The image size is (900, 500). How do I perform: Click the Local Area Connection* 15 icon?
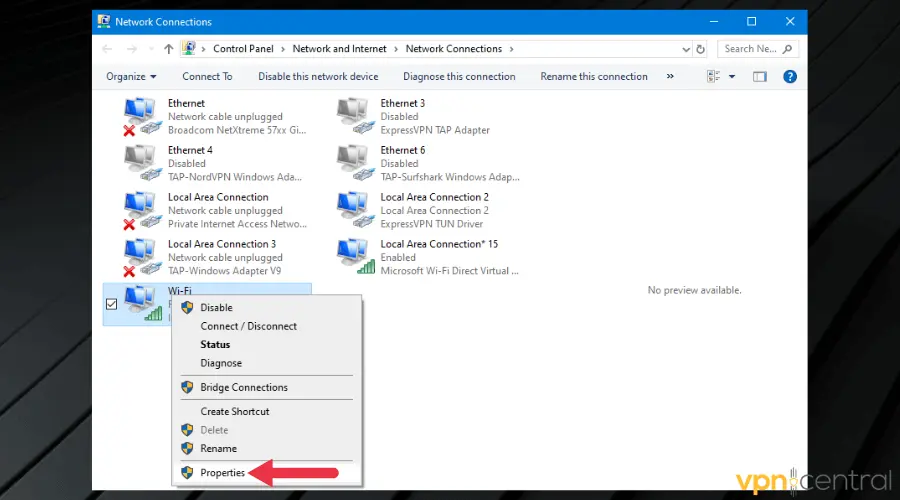click(x=355, y=257)
